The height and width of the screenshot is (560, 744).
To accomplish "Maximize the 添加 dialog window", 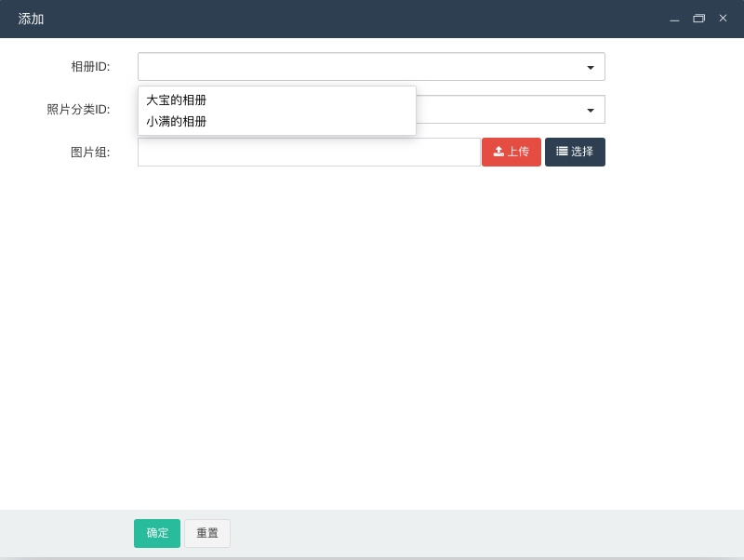I will pyautogui.click(x=699, y=19).
